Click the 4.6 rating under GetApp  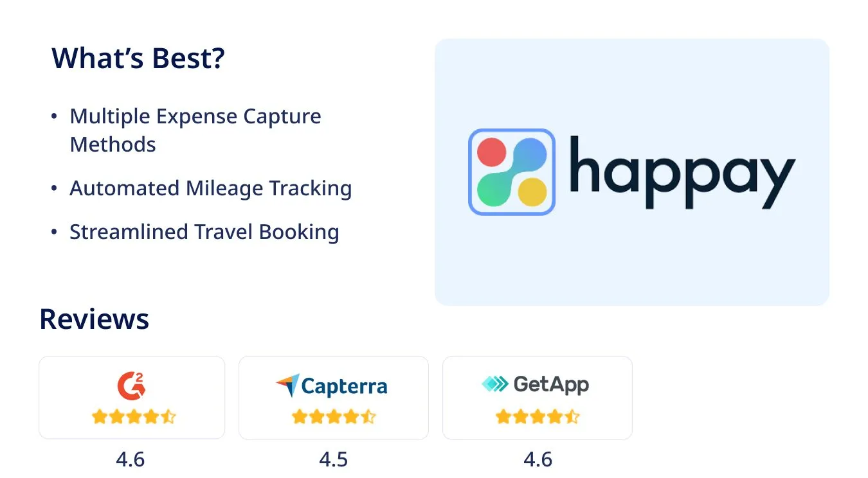coord(538,459)
